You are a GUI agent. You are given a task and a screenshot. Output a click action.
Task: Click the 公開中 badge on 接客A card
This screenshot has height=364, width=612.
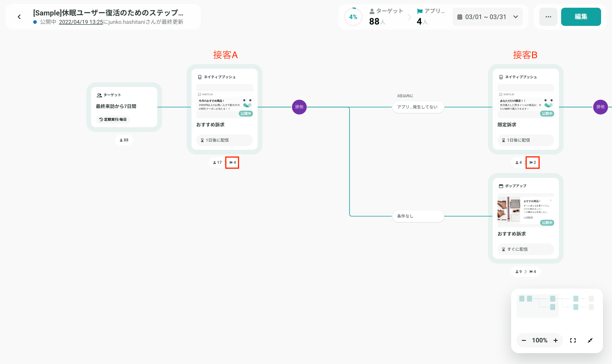[x=246, y=113]
